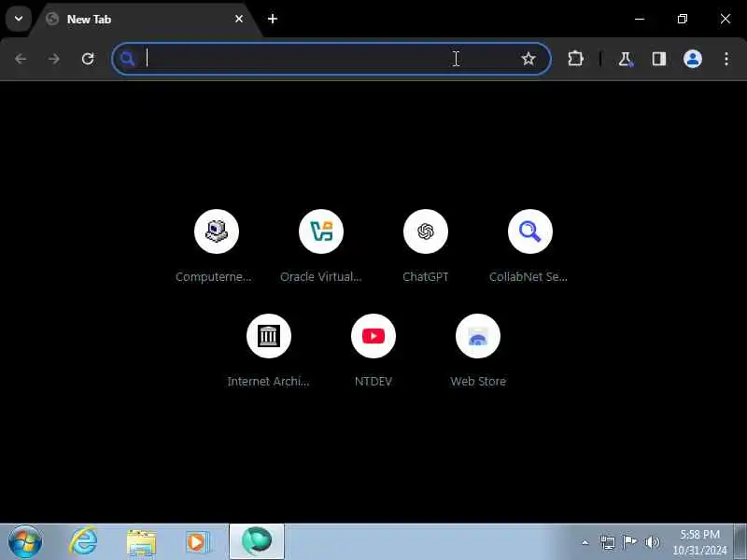Viewport: 747px width, 560px height.
Task: Open the Action Center flag icon
Action: pos(629,542)
